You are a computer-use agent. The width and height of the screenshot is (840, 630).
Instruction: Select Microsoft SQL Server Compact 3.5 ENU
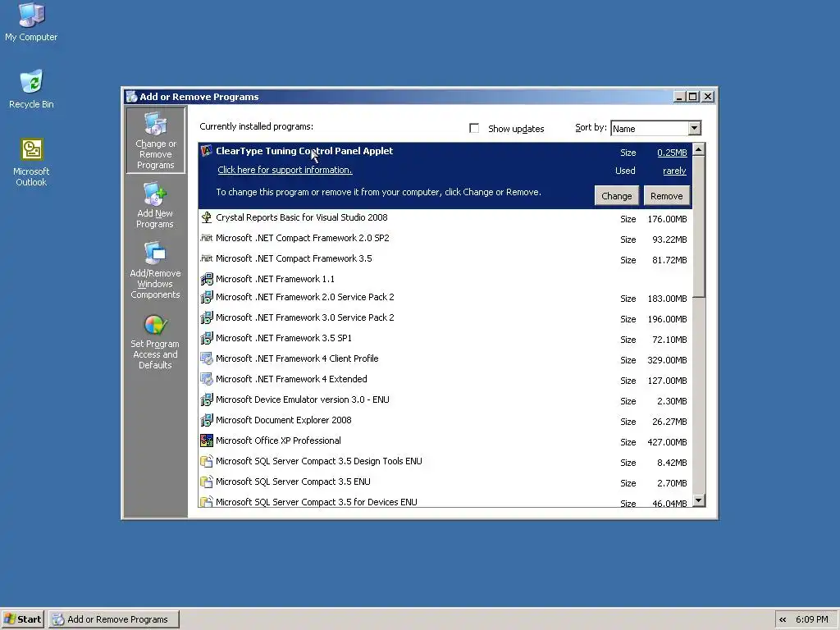point(445,482)
